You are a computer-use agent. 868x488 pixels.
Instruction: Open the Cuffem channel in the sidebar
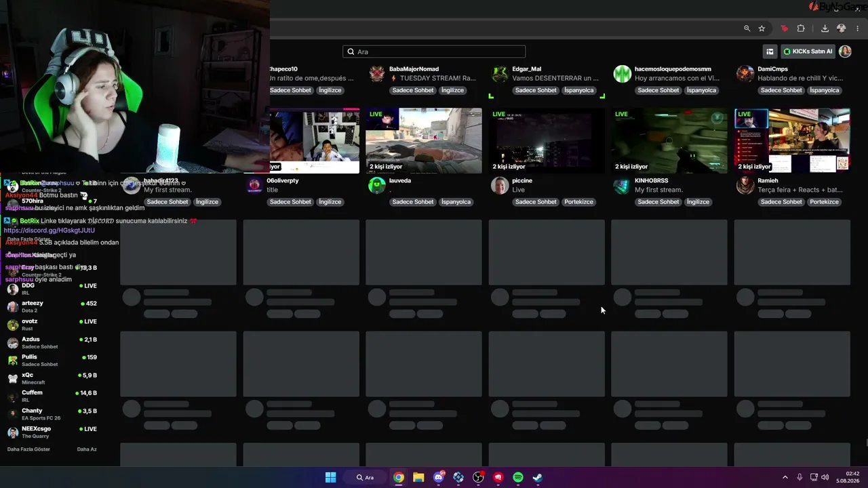click(52, 396)
